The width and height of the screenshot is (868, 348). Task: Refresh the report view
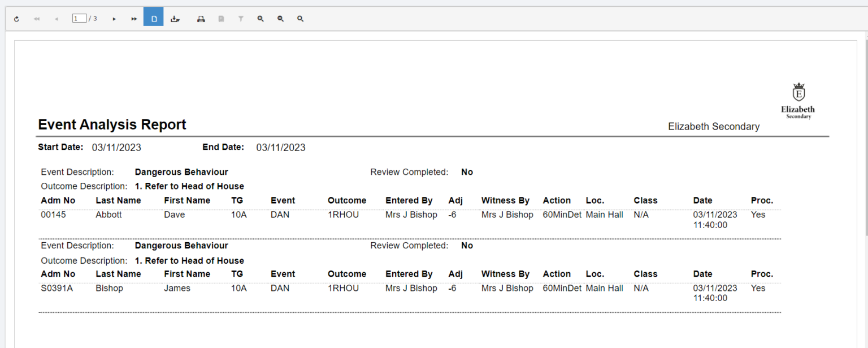click(x=16, y=18)
